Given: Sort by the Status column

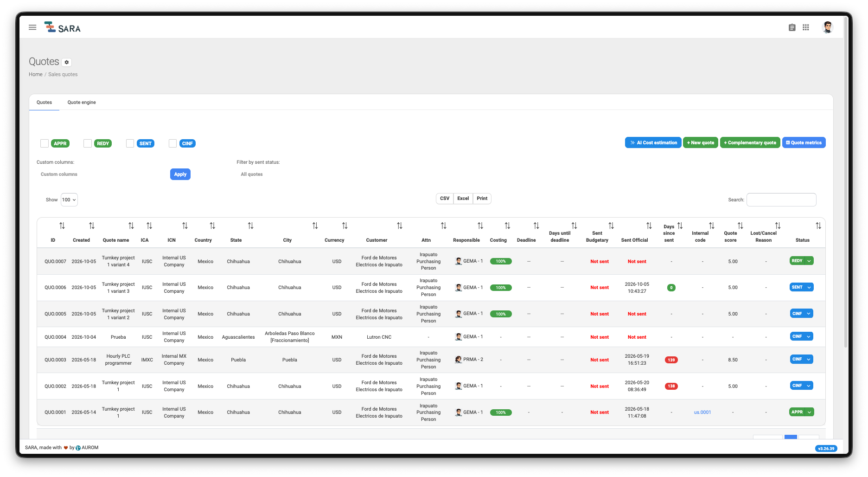Looking at the screenshot, I should point(818,226).
